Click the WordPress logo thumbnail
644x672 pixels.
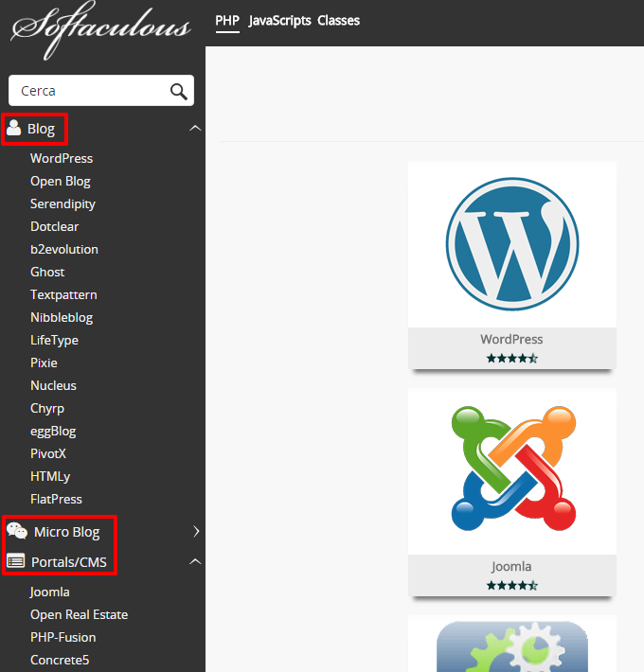click(512, 244)
